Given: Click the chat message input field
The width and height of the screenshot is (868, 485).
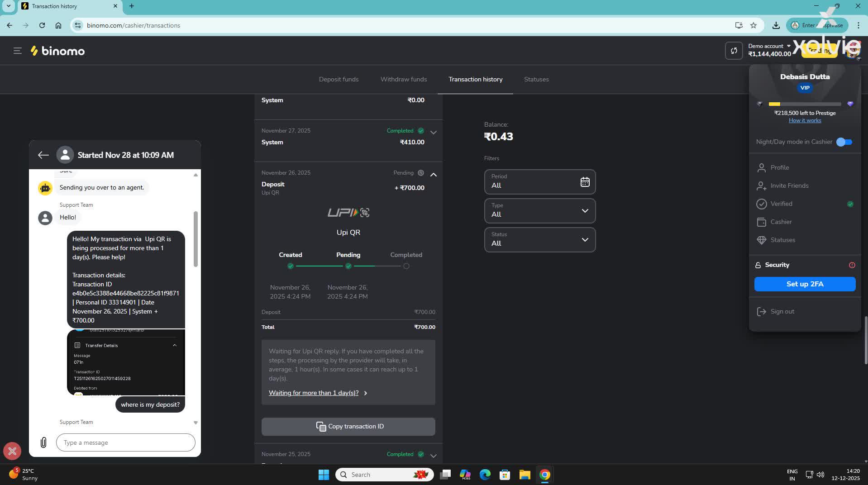Looking at the screenshot, I should click(x=125, y=442).
